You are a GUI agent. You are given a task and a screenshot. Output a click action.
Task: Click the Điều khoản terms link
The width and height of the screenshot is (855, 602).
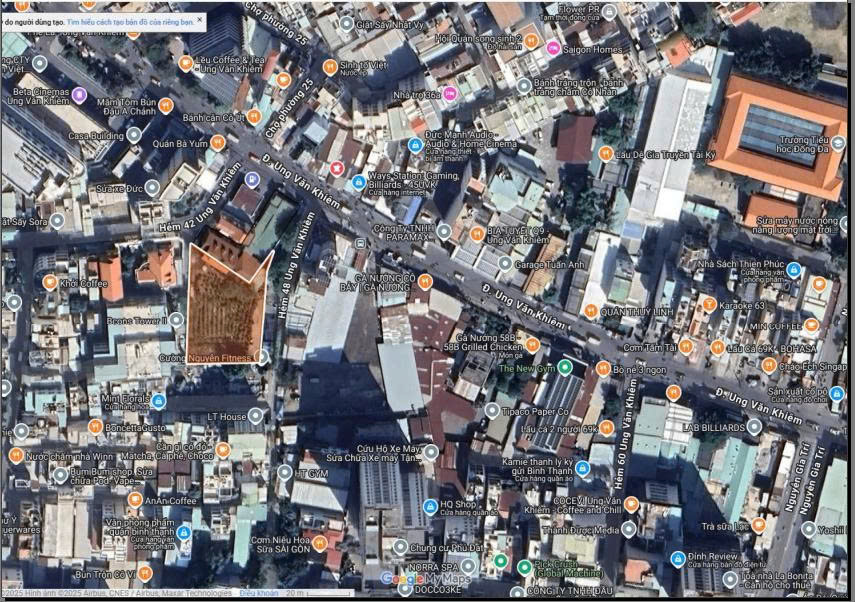[258, 594]
